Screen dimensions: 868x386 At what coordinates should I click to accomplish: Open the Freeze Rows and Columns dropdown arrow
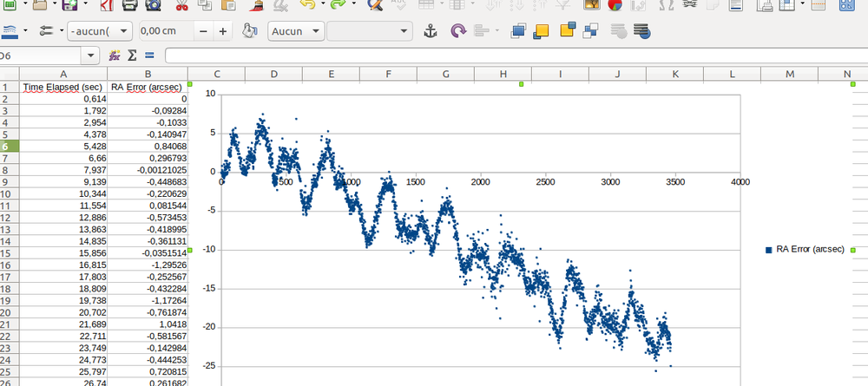coord(803,4)
